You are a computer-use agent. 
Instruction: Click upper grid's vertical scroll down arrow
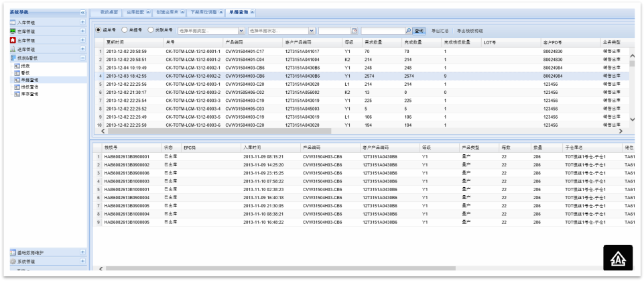(633, 119)
